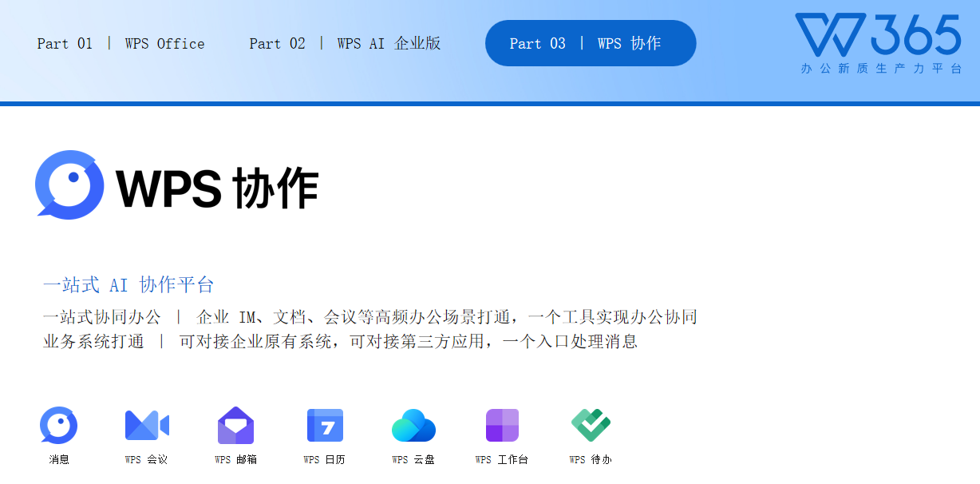Select the highlighted Part 03 WPS 协作 tab

pyautogui.click(x=591, y=43)
